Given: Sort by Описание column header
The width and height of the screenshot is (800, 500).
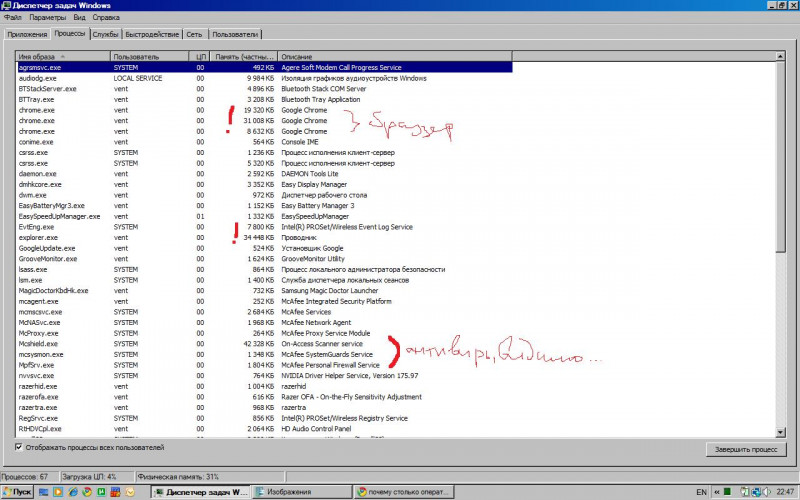Looking at the screenshot, I should coord(395,57).
